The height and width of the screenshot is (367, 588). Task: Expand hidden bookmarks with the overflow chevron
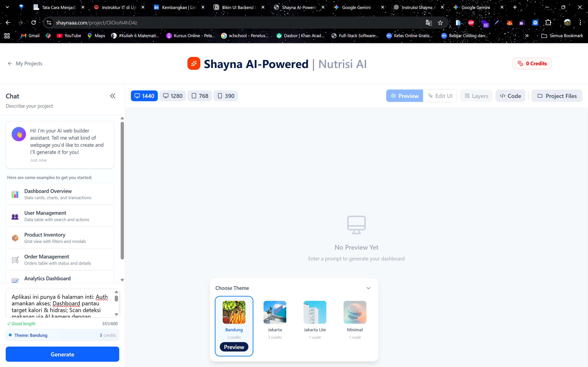pos(527,36)
